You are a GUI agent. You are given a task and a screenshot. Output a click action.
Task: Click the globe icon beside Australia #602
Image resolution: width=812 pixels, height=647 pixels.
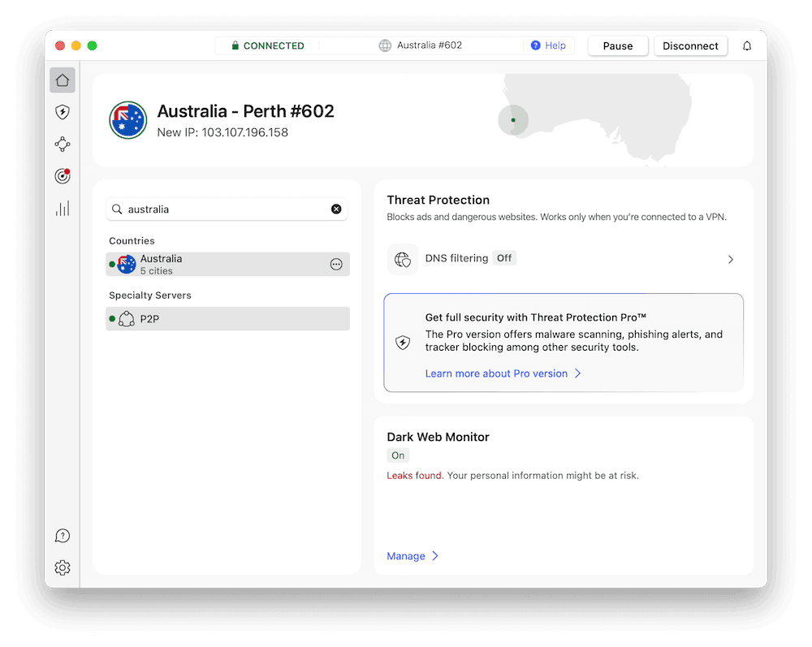point(385,45)
